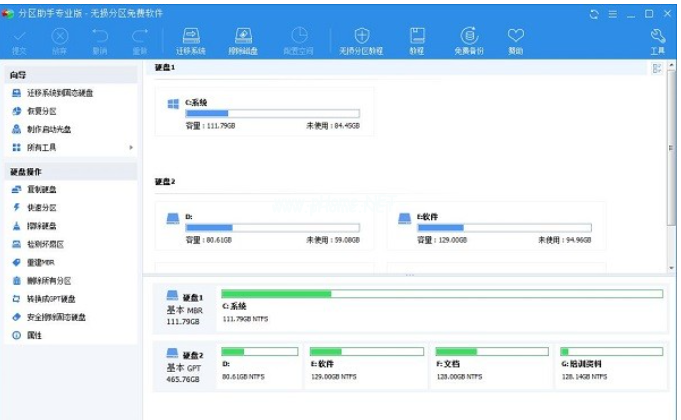681x420 pixels.
Task: Toggle the disk view mode icon beside 硬盘1 header
Action: (x=657, y=68)
